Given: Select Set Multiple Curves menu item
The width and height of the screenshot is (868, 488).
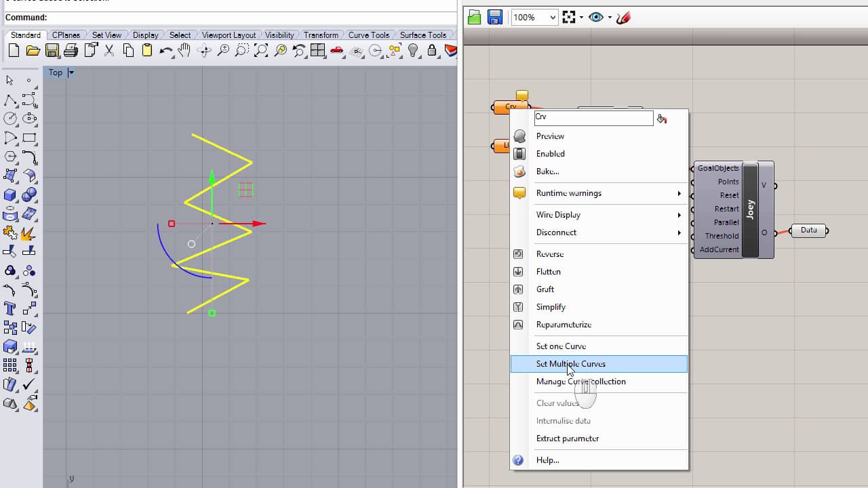Looking at the screenshot, I should point(570,364).
